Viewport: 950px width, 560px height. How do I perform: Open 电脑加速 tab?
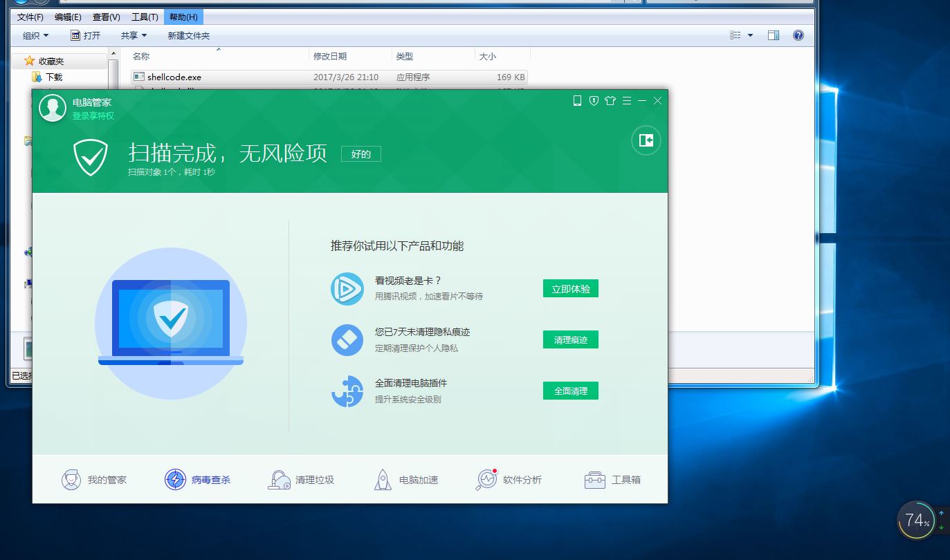pos(405,480)
